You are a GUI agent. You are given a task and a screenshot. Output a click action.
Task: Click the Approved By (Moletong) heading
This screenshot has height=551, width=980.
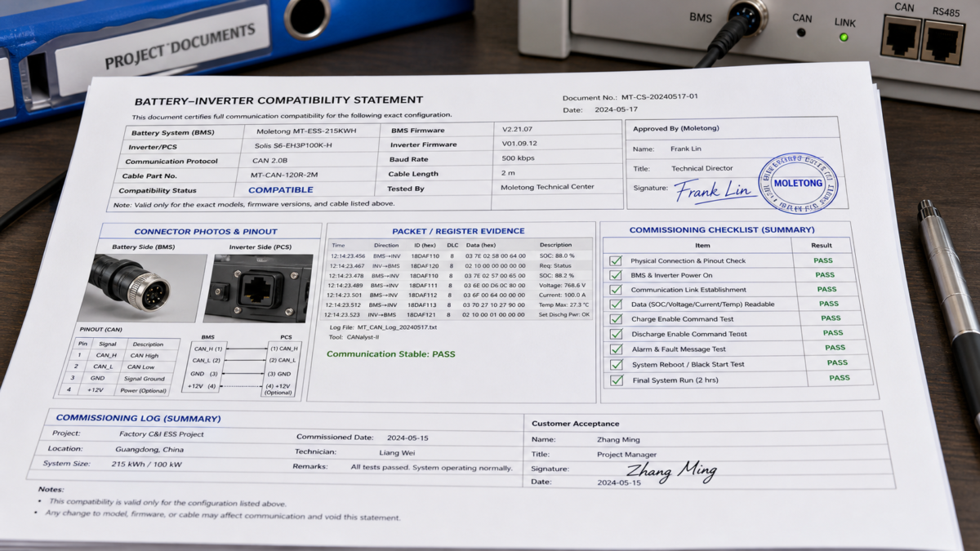coord(676,128)
